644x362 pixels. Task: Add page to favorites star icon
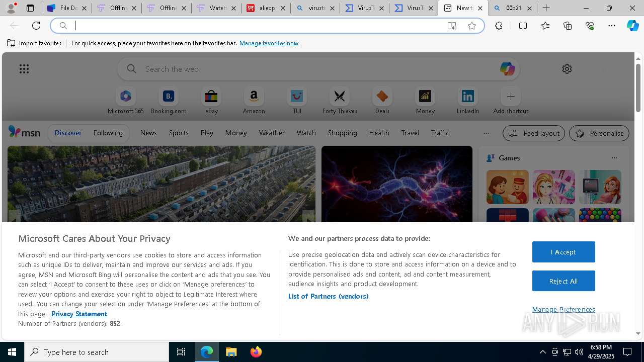(472, 26)
